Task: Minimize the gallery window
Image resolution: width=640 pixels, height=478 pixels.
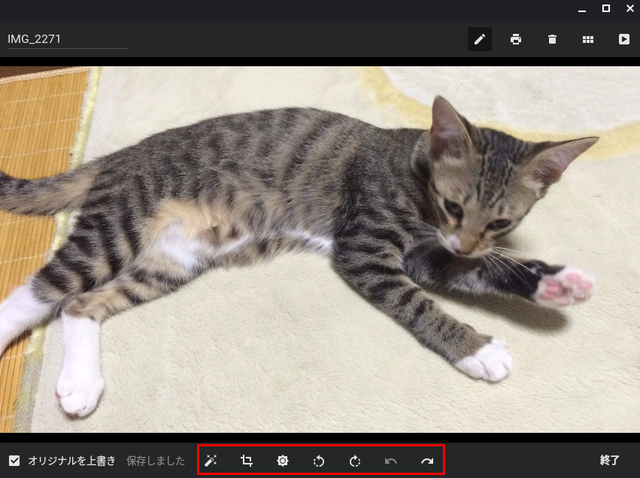Action: tap(582, 9)
